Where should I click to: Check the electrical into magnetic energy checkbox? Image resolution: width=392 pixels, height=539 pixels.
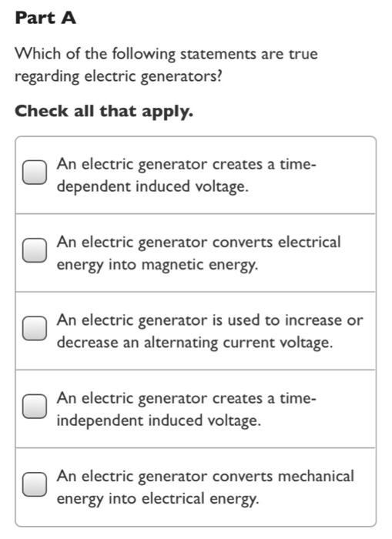35,250
